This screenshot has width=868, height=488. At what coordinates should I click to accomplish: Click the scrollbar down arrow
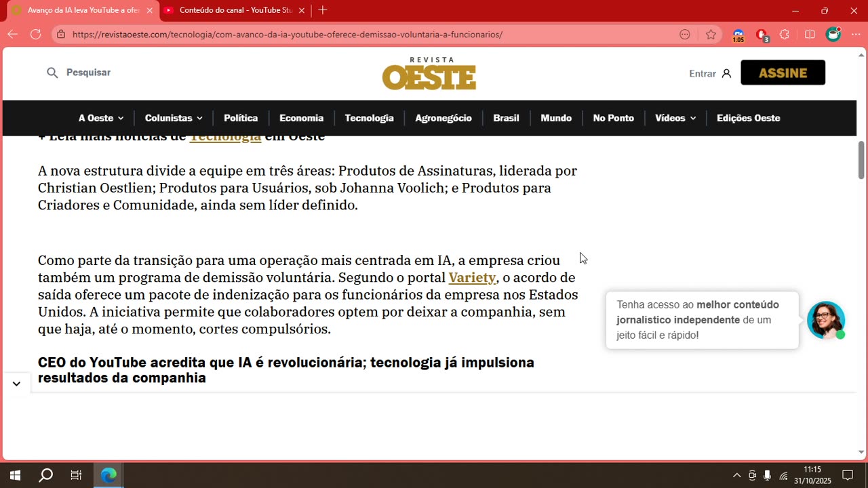click(x=861, y=452)
